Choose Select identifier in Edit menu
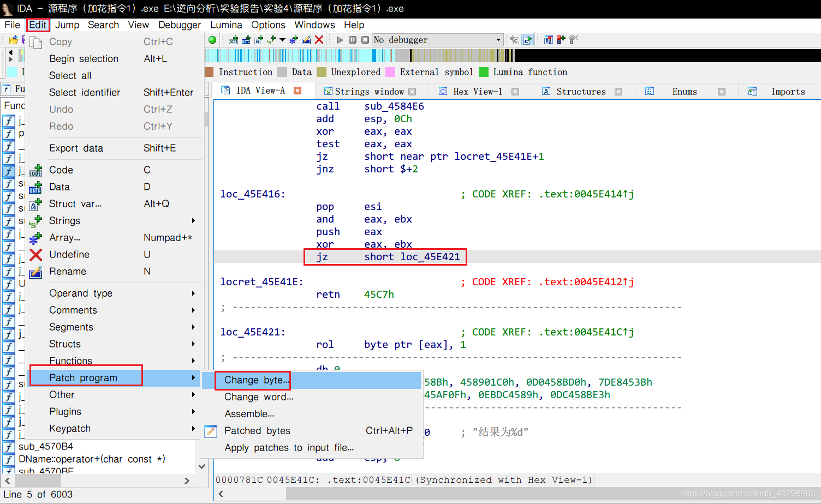This screenshot has height=504, width=821. [114, 93]
